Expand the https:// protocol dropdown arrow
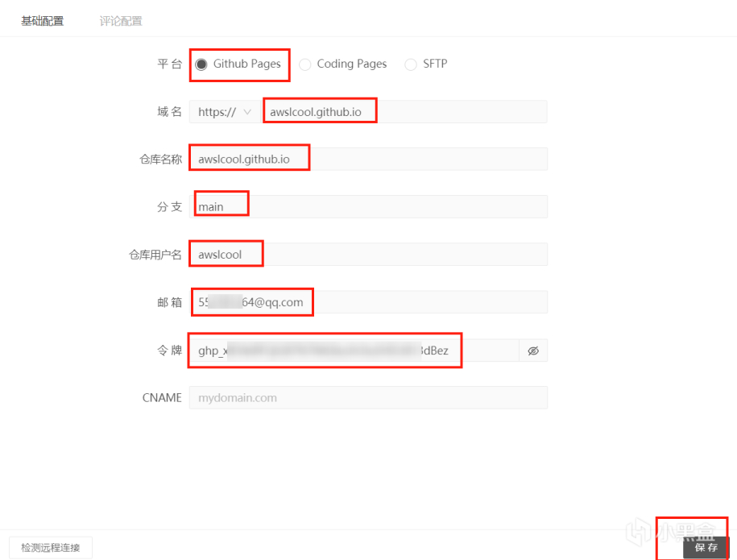The width and height of the screenshot is (737, 560). coord(247,112)
